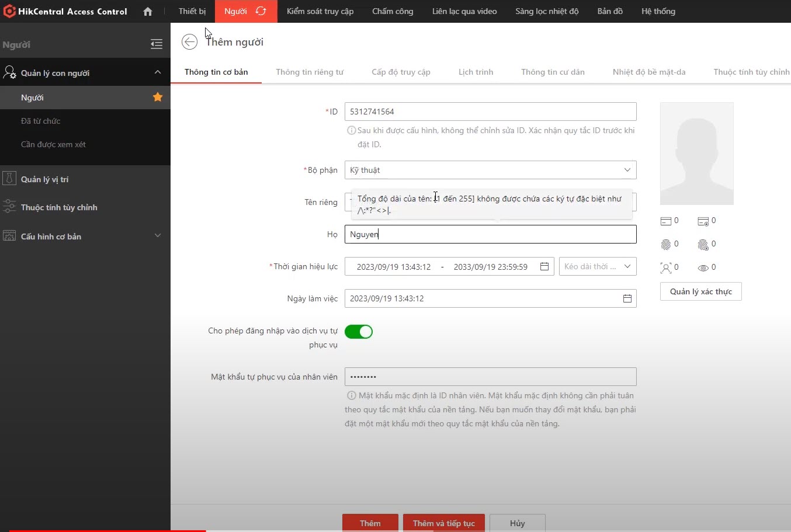Expand the Cấu hình cơ bản section
The height and width of the screenshot is (532, 791).
coord(157,236)
